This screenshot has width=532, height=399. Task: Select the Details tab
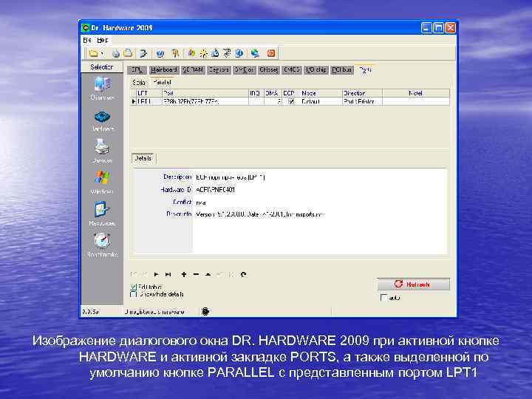click(x=143, y=158)
